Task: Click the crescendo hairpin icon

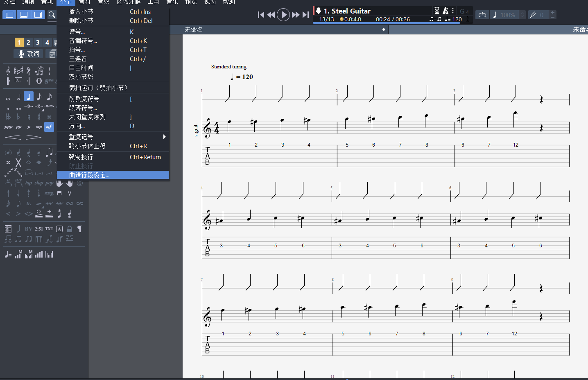Action: coord(13,137)
